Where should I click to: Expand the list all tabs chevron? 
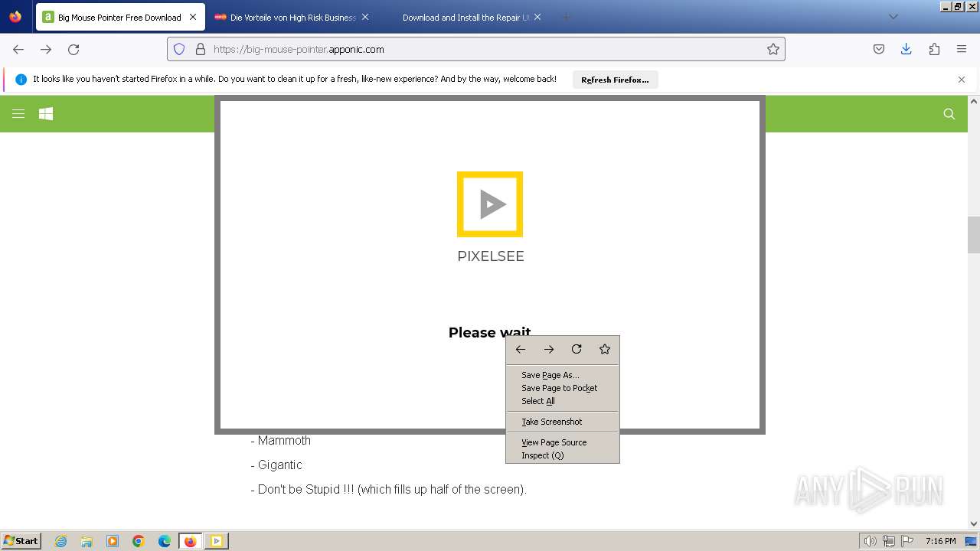(893, 17)
